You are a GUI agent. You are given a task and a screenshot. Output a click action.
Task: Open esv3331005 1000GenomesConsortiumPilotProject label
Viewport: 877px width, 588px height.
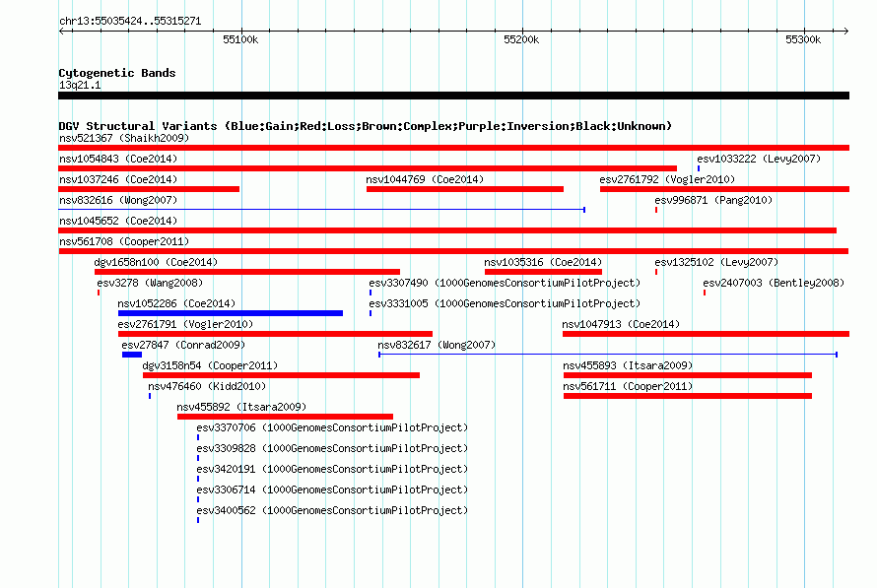(x=505, y=303)
